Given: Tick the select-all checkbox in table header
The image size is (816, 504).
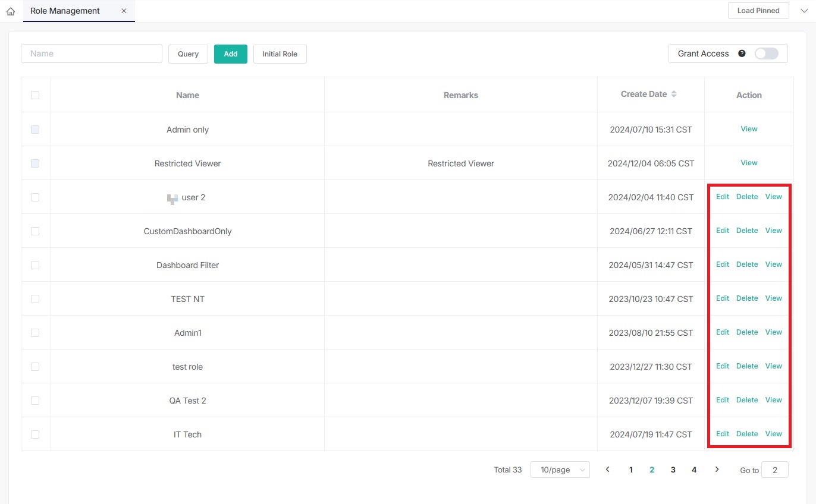Looking at the screenshot, I should click(35, 95).
